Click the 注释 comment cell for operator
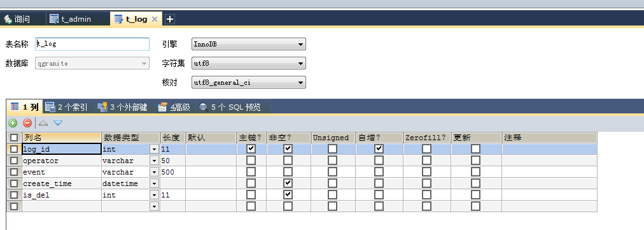The image size is (644, 230). [550, 161]
